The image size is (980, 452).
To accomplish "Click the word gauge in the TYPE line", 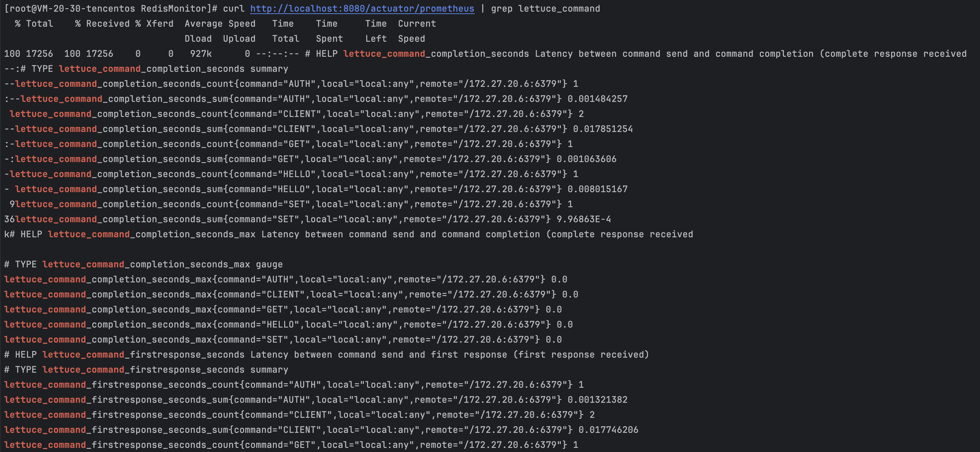I will pos(269,264).
